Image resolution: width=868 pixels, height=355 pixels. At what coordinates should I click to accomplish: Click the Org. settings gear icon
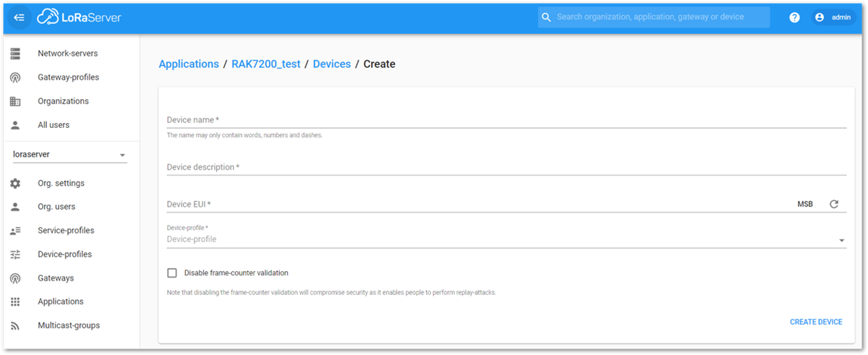[x=15, y=184]
